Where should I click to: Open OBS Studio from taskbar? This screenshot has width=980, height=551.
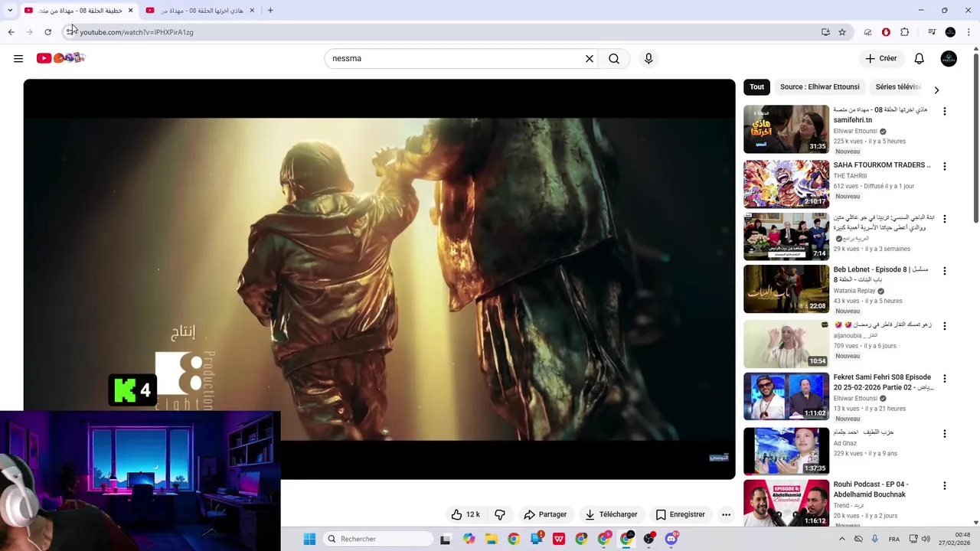(649, 539)
